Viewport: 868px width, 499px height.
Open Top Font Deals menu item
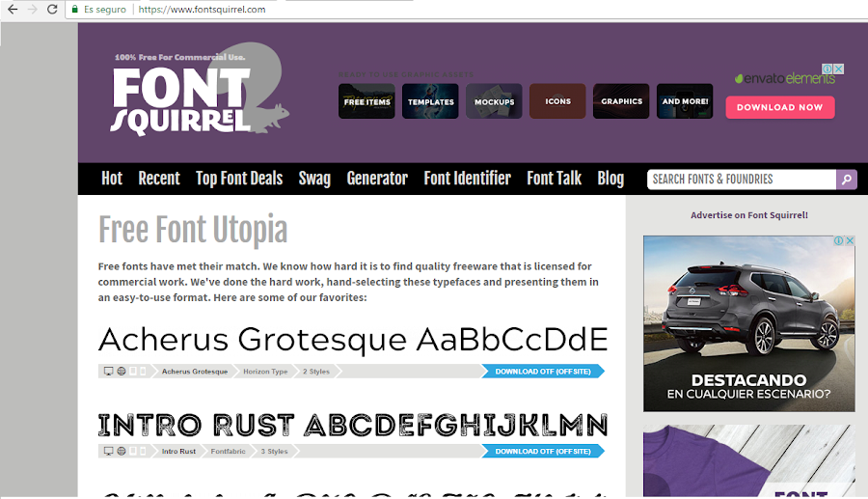click(239, 179)
